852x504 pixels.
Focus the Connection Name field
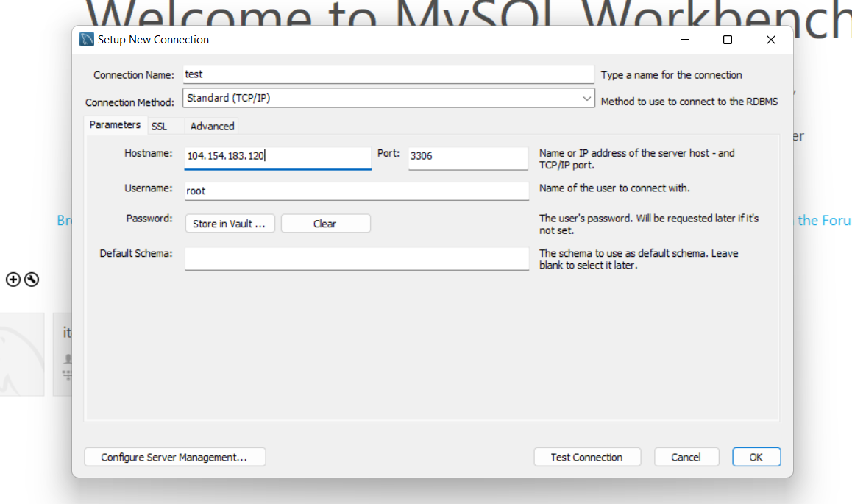click(388, 74)
